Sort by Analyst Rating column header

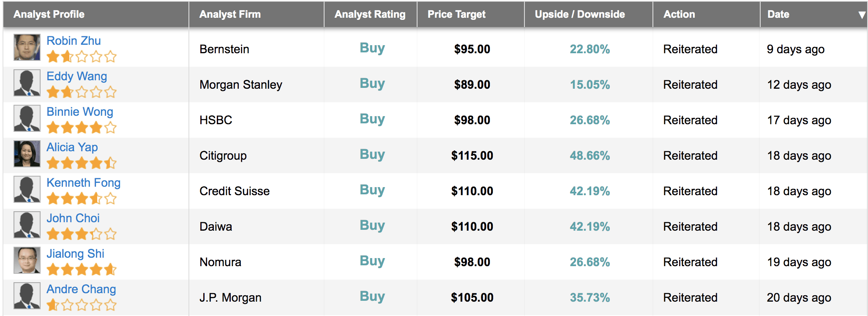370,14
